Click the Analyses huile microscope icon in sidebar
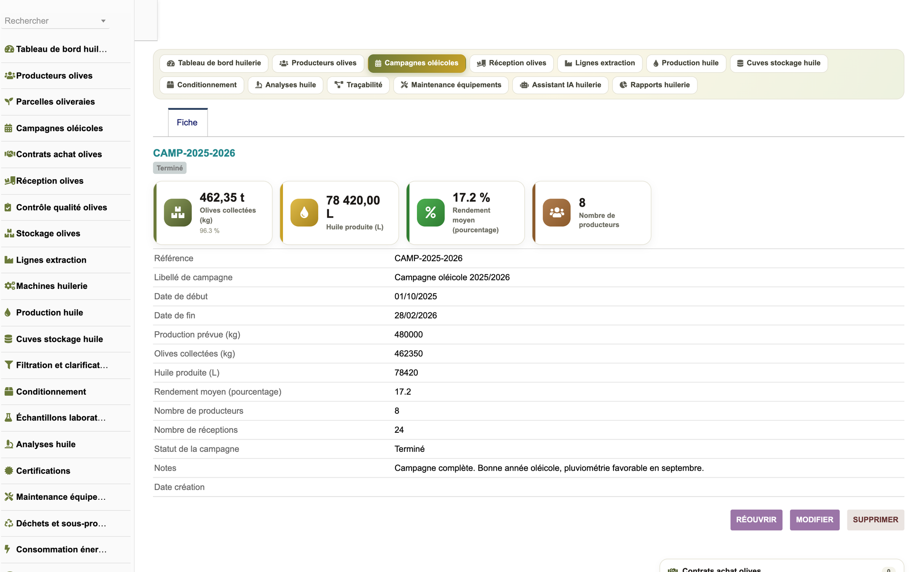 [x=9, y=444]
